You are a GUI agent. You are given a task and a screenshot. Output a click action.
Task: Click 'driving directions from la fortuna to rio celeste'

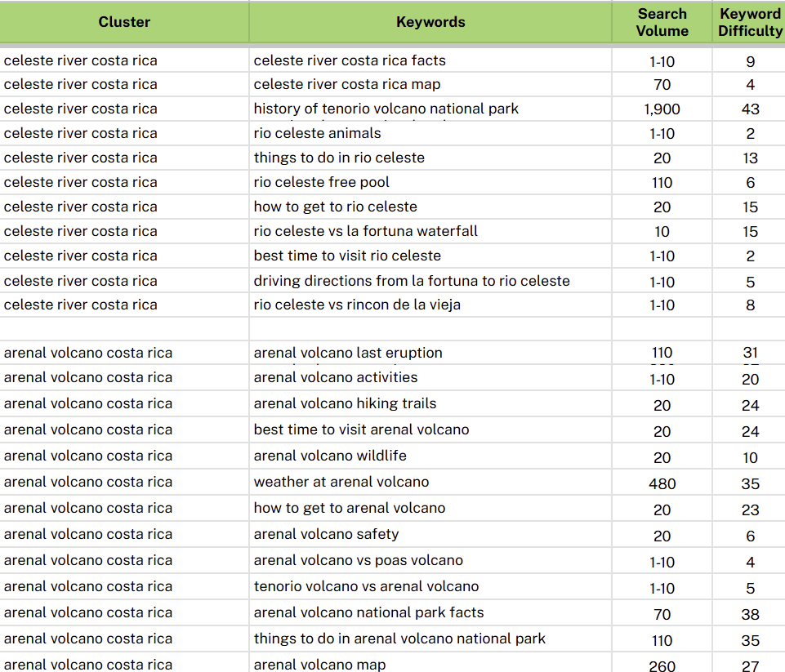[x=430, y=281]
